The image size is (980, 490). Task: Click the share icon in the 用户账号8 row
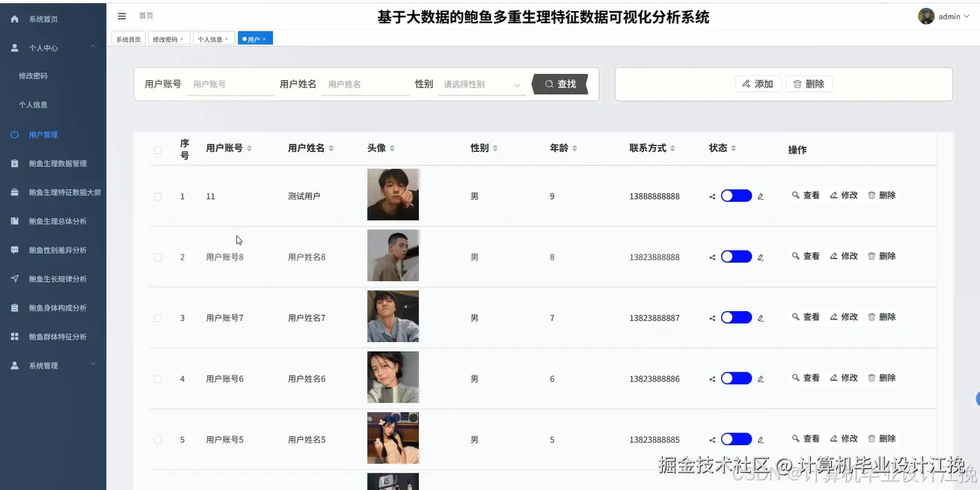(712, 257)
